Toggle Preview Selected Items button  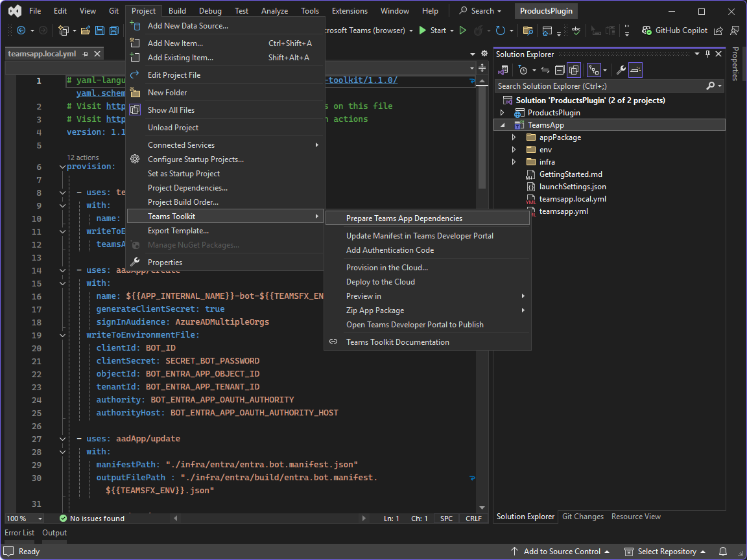tap(636, 70)
